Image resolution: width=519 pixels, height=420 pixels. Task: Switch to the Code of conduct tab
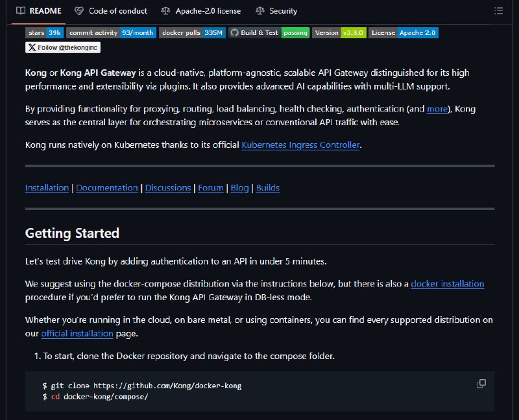(111, 11)
